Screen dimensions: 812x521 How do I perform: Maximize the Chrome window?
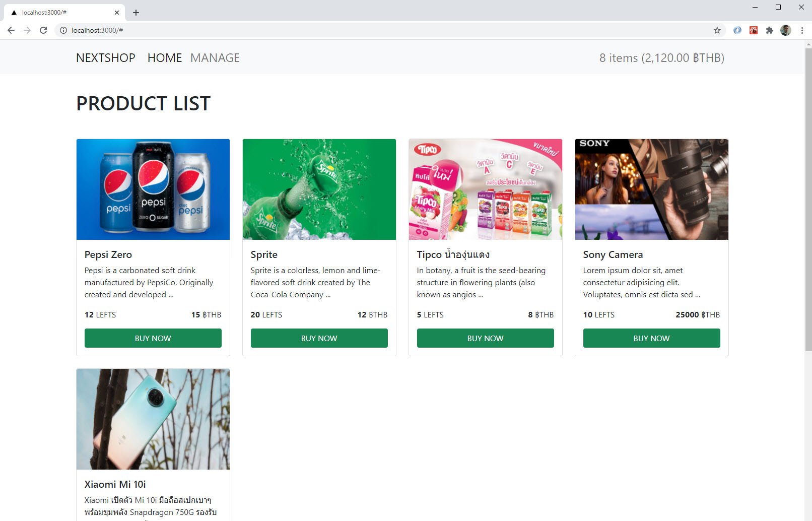pos(778,7)
